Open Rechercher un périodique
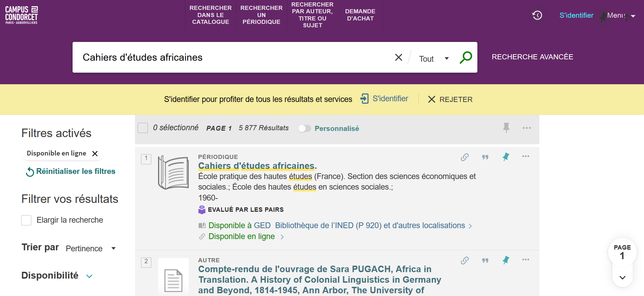This screenshot has height=296, width=644. coord(261,15)
